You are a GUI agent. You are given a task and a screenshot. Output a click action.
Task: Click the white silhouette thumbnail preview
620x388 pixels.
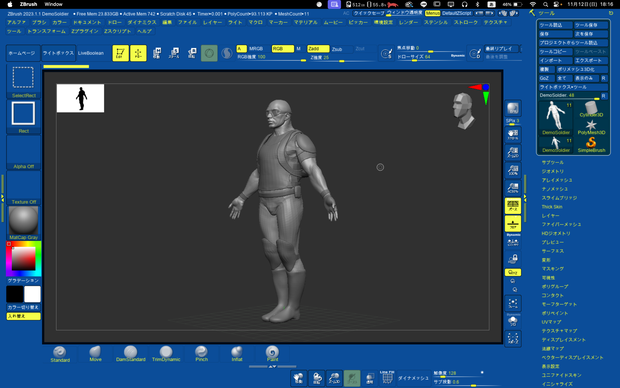click(x=80, y=98)
